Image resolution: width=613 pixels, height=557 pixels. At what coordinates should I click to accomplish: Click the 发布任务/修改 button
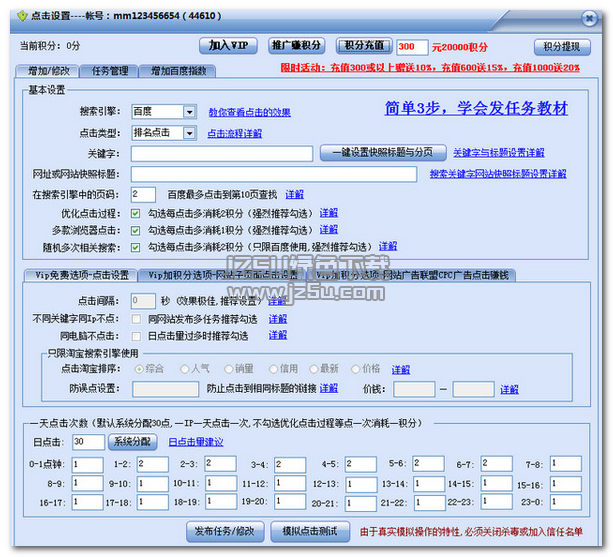coord(225,532)
